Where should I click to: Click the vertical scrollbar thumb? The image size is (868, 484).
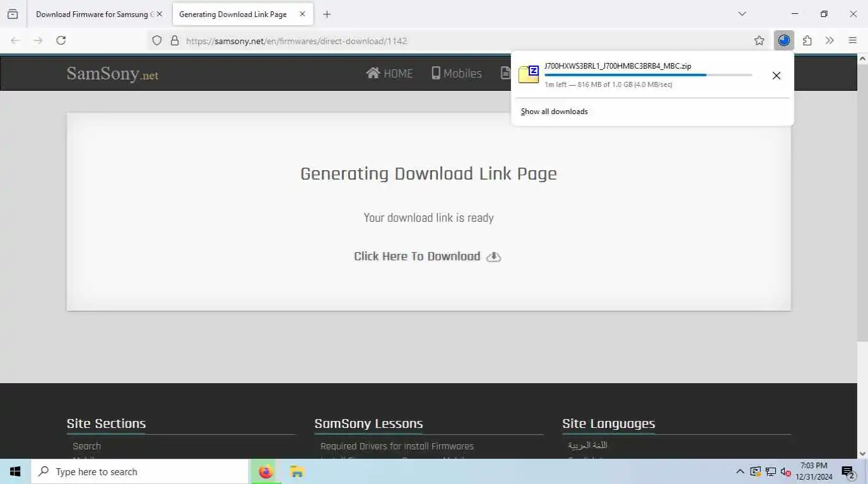[862, 202]
